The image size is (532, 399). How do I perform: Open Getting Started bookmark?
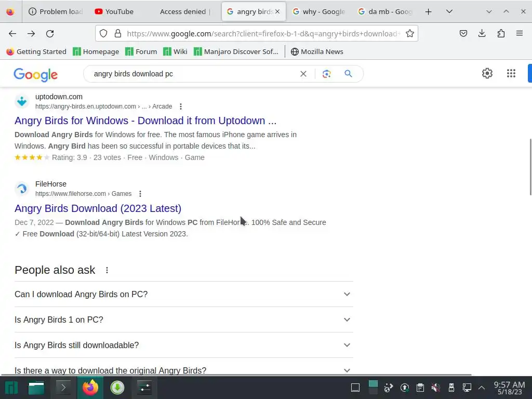(x=36, y=51)
